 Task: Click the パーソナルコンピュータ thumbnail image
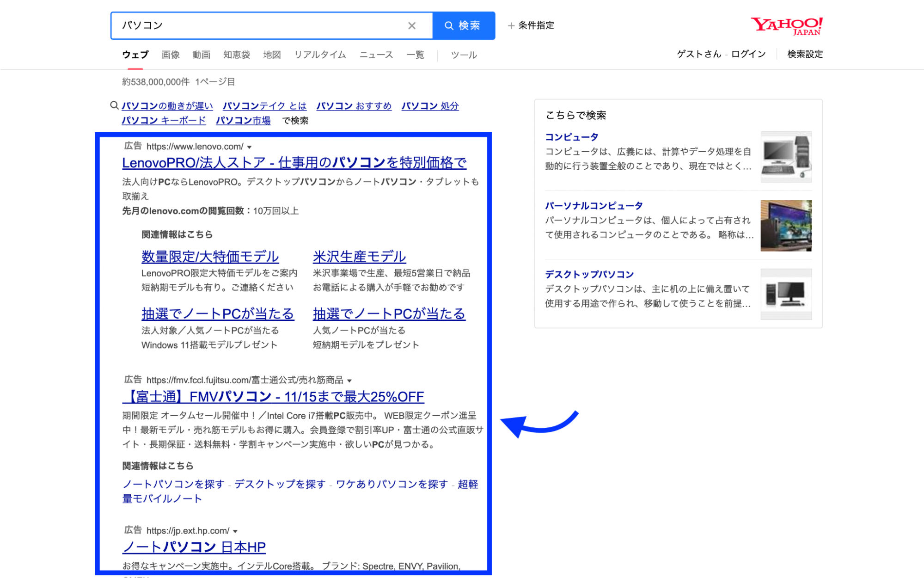click(x=786, y=226)
